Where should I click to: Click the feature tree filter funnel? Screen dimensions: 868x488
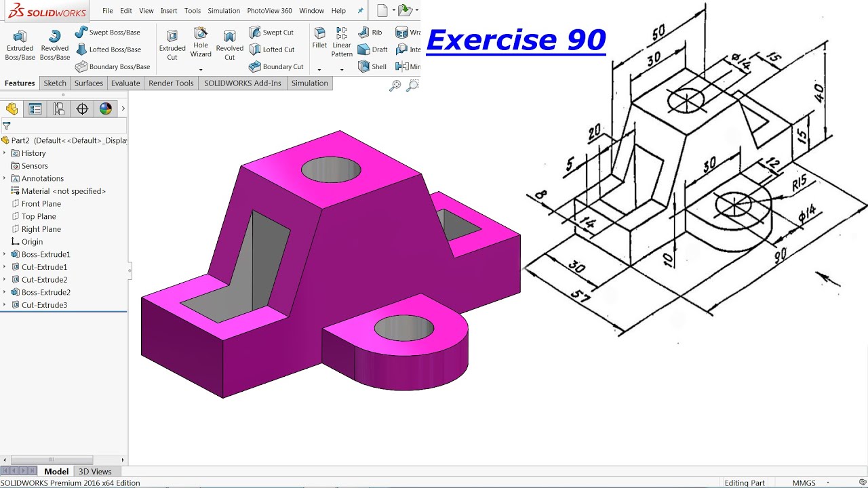click(x=6, y=126)
